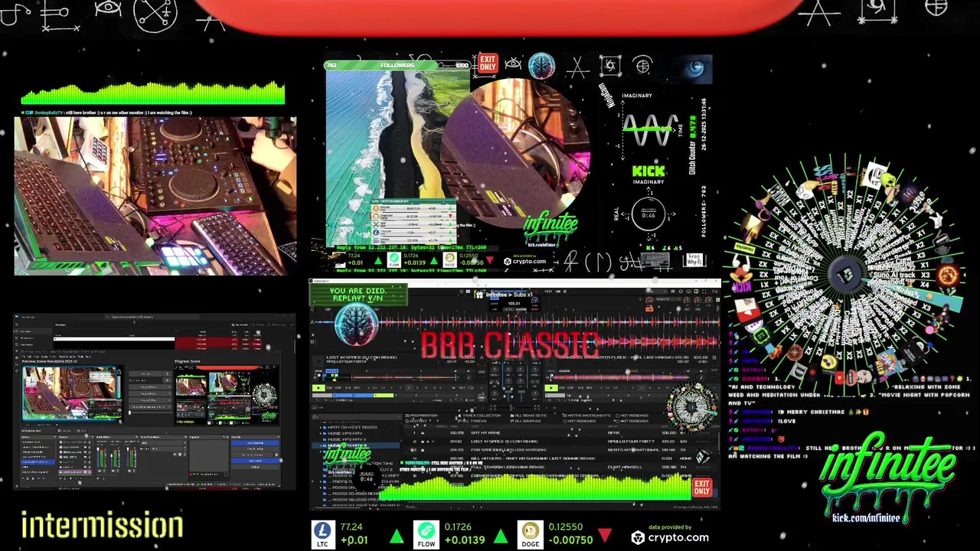
Task: Select the highlighted blue scene in OBS Scenes list
Action: coord(38,461)
